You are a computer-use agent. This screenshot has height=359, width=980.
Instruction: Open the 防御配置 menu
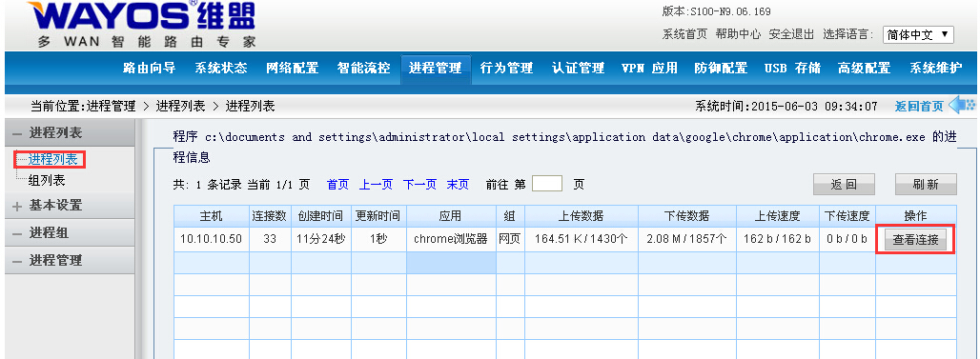point(721,68)
